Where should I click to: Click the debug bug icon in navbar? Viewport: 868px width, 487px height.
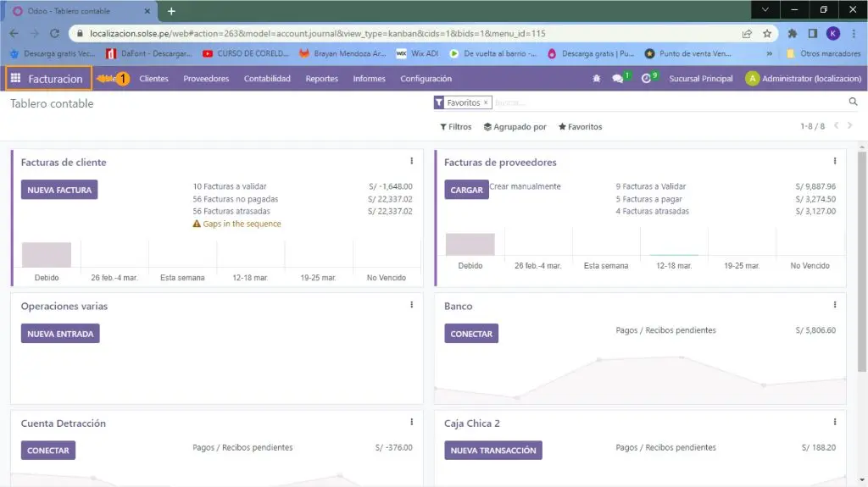click(596, 79)
